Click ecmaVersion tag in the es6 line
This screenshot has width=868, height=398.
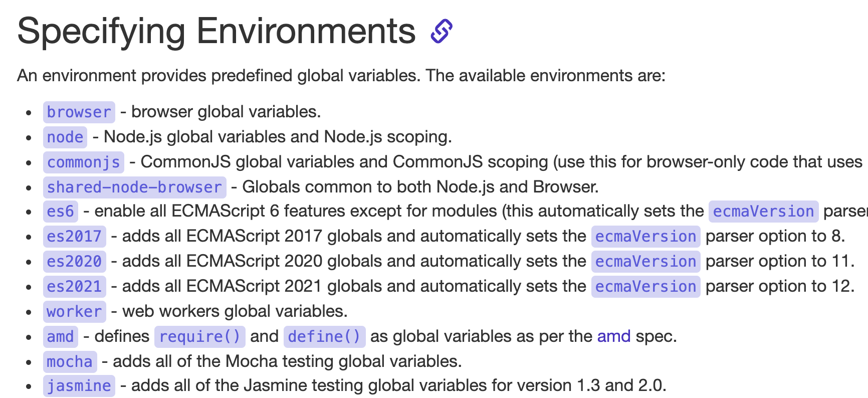coord(763,211)
